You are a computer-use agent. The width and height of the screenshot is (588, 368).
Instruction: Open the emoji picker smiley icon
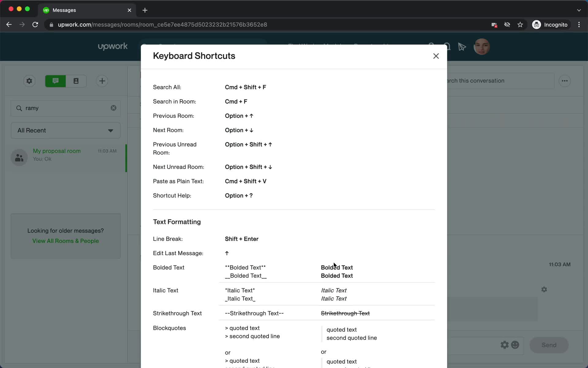click(515, 345)
